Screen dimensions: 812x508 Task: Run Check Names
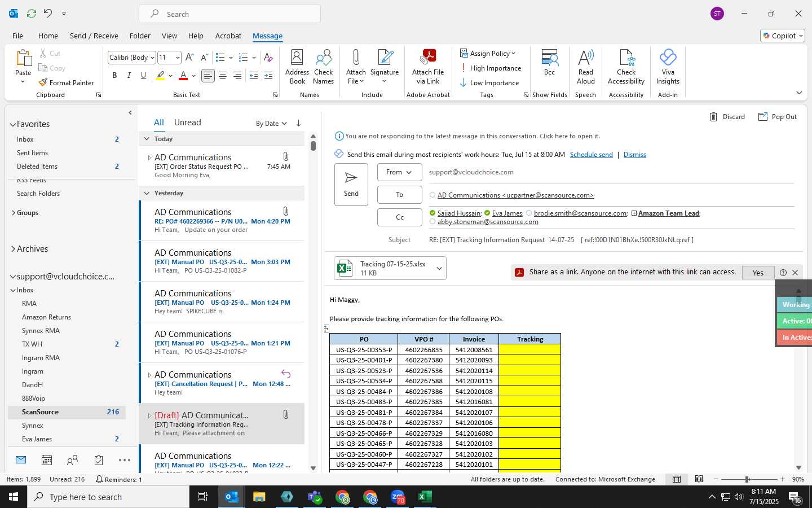tap(324, 67)
